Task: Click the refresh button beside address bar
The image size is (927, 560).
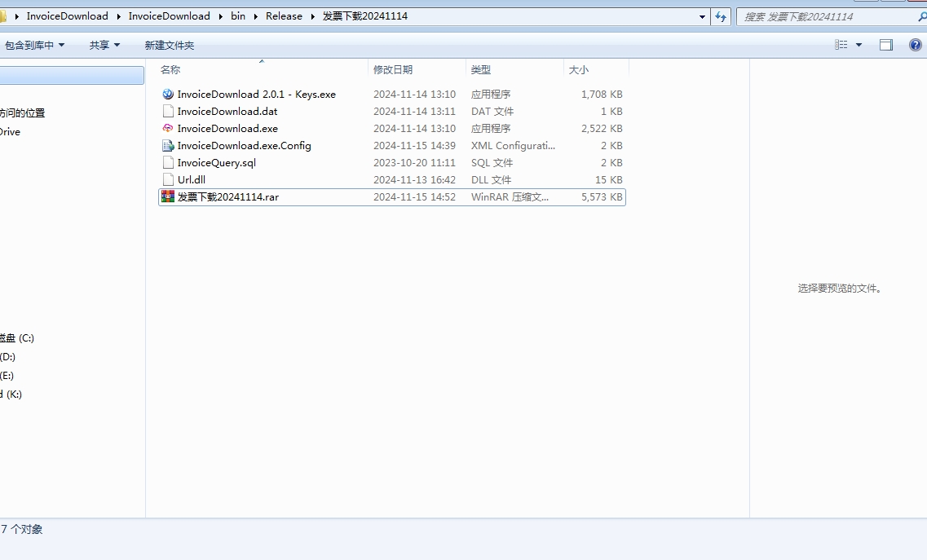Action: coord(721,16)
